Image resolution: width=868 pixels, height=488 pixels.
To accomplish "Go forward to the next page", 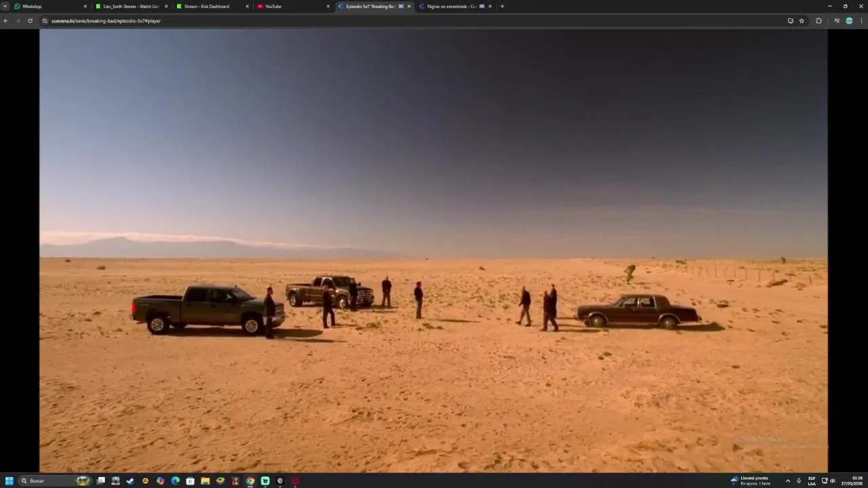I will (18, 21).
